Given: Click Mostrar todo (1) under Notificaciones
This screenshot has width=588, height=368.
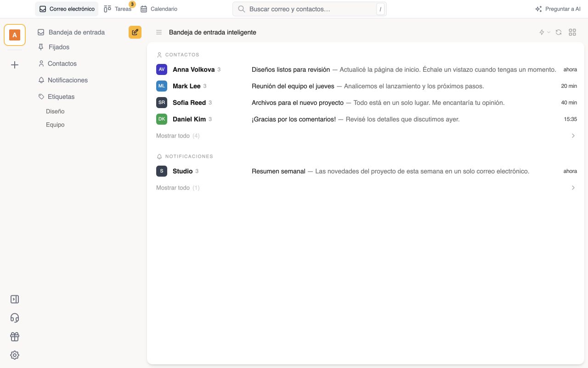Looking at the screenshot, I should 178,188.
